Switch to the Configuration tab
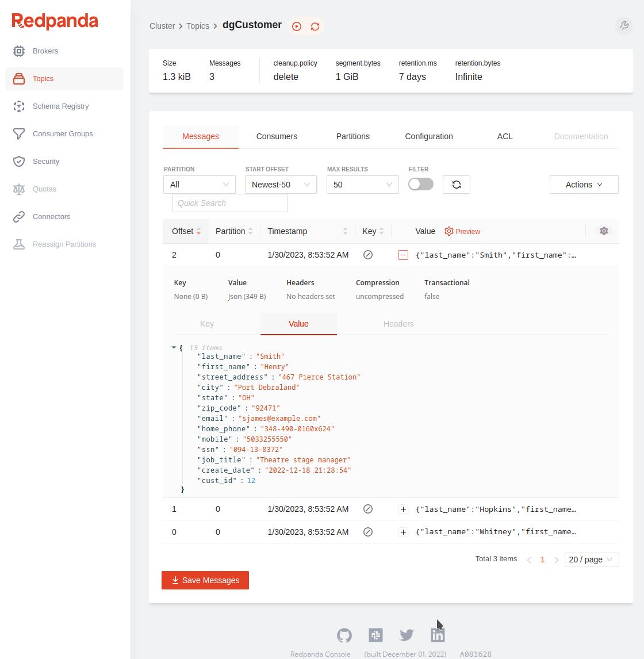This screenshot has width=644, height=659. (429, 137)
